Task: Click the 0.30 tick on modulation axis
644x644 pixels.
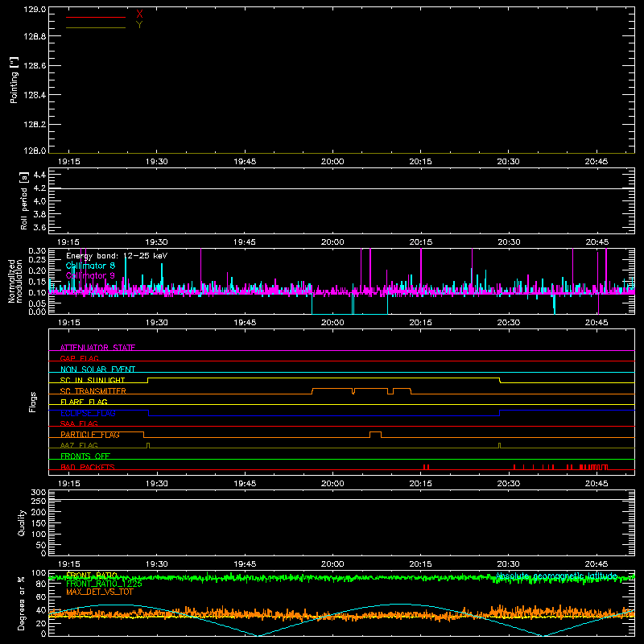Action: (37, 251)
